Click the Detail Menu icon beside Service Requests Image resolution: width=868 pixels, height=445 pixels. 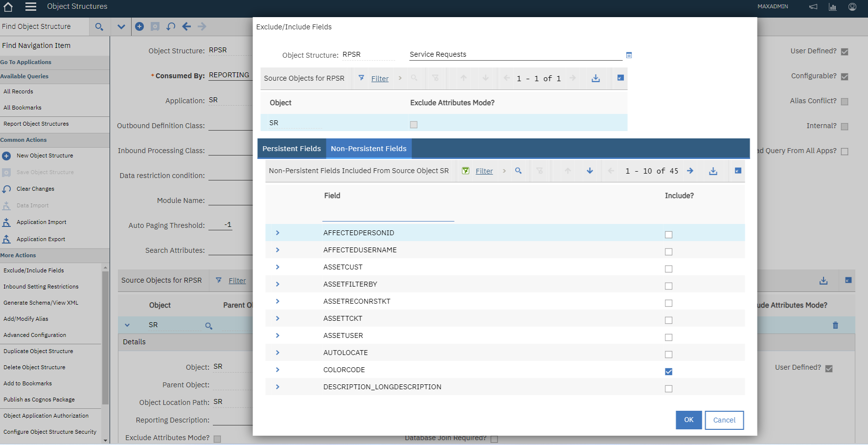click(x=629, y=55)
